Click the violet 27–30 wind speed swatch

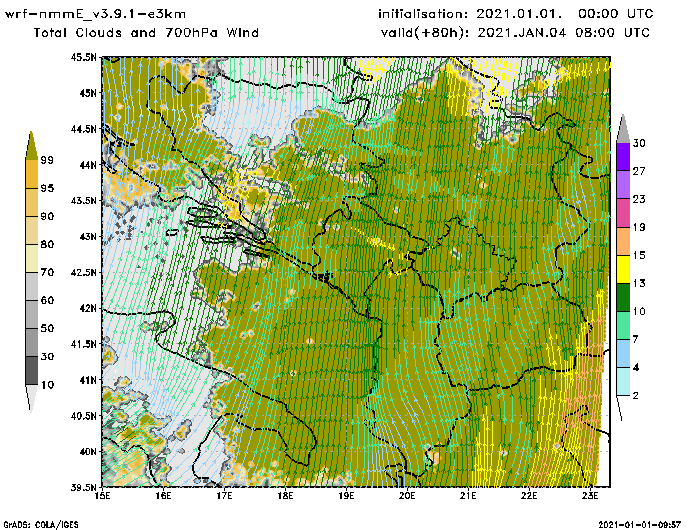click(x=623, y=157)
